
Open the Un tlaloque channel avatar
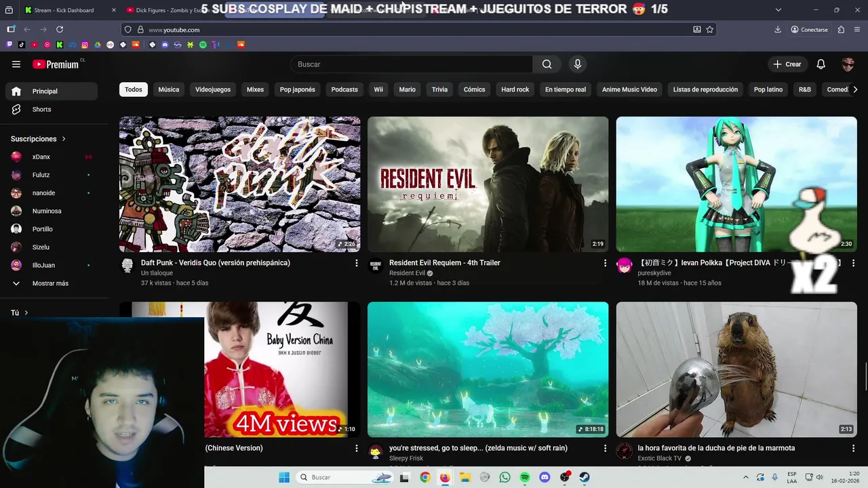[x=127, y=266]
